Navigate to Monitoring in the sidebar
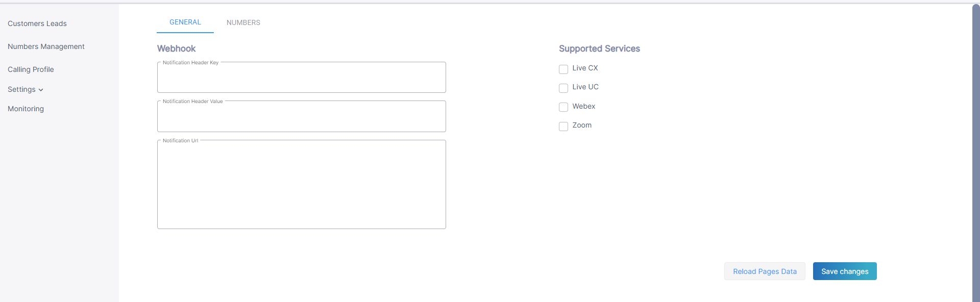The height and width of the screenshot is (302, 980). [26, 109]
